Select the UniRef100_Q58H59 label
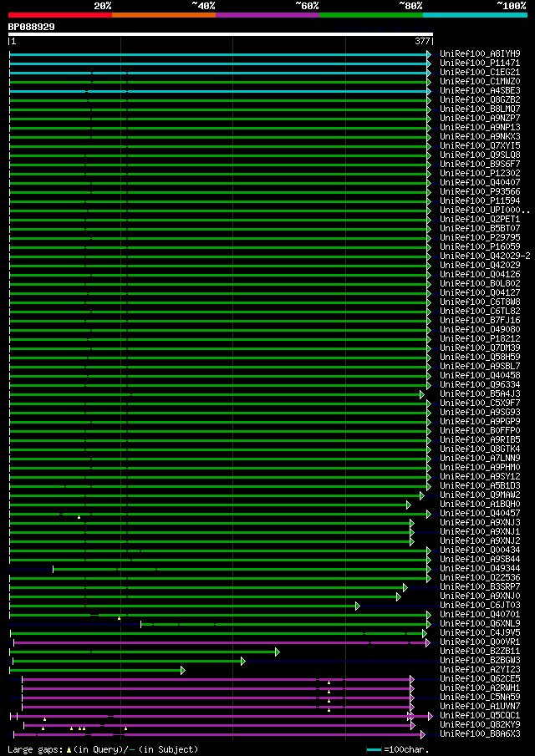Viewport: 535px width, 756px height. pos(480,357)
